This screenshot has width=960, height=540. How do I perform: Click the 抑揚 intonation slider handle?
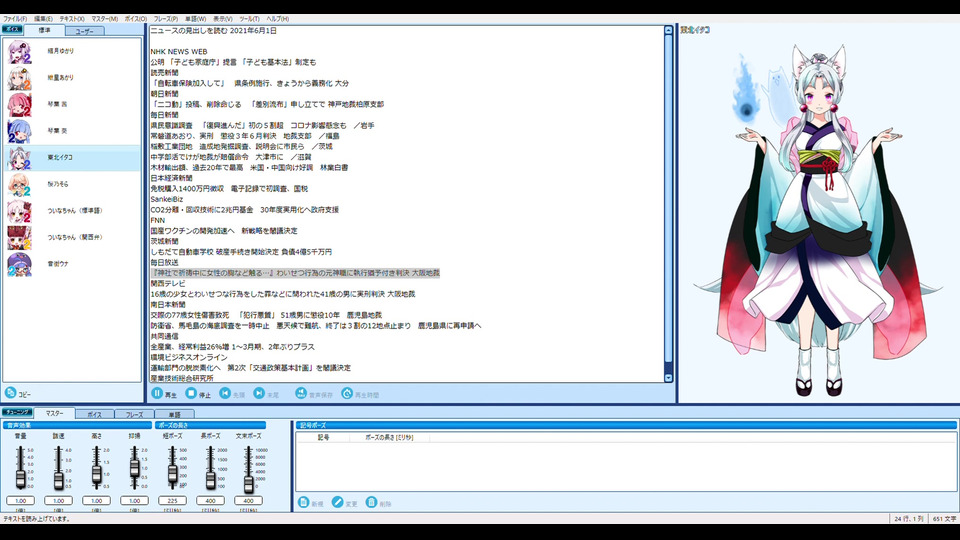[134, 467]
